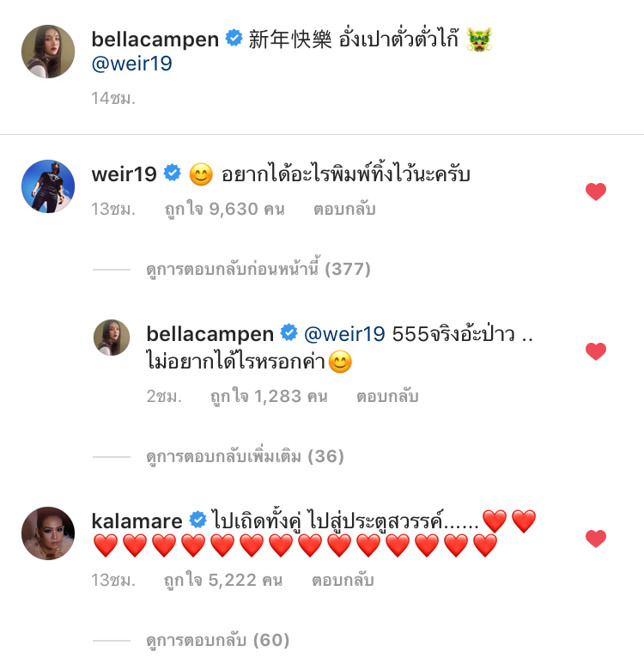644x664 pixels.
Task: Open the @weir19 mention in bellacampen's reply
Action: [344, 334]
